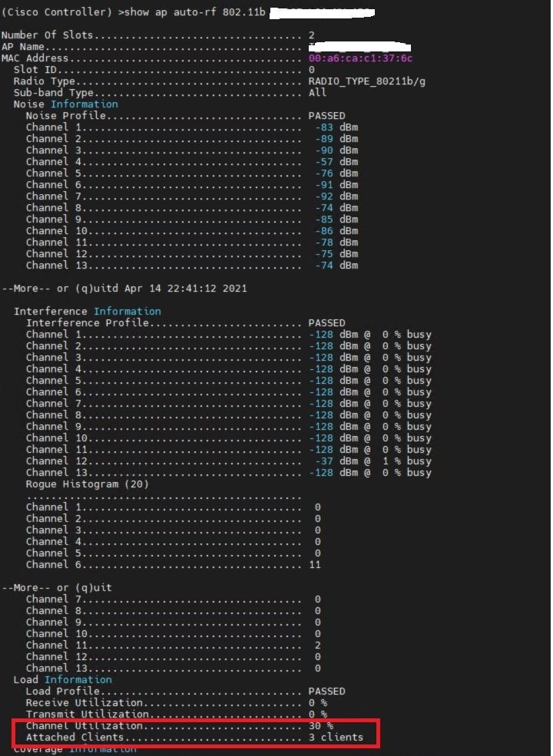The width and height of the screenshot is (553, 756).
Task: Select the Channel 6 rogue count 11
Action: coord(315,565)
